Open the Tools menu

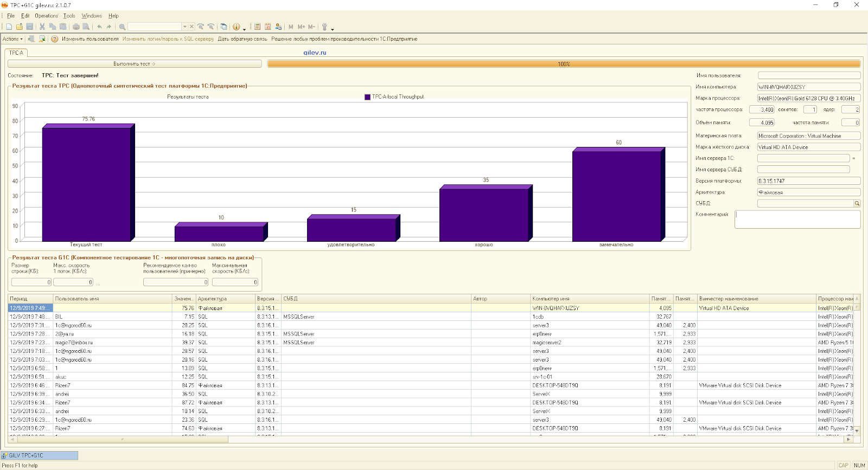click(69, 16)
